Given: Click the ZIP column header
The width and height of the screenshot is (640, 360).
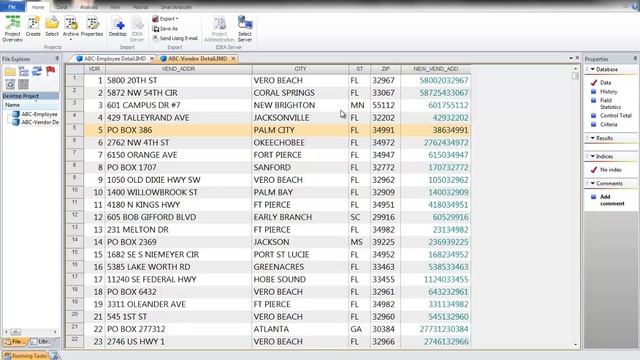Looking at the screenshot, I should click(x=385, y=69).
